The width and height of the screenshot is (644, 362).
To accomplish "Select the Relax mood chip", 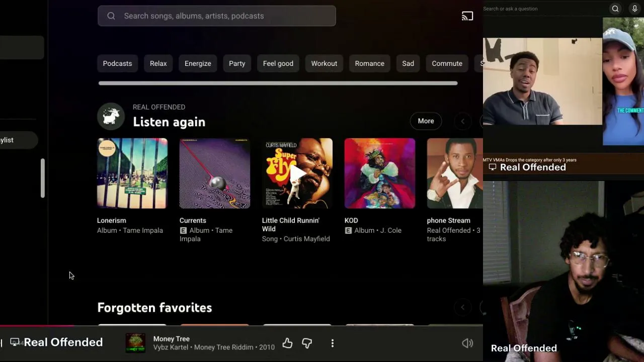I will (x=158, y=63).
